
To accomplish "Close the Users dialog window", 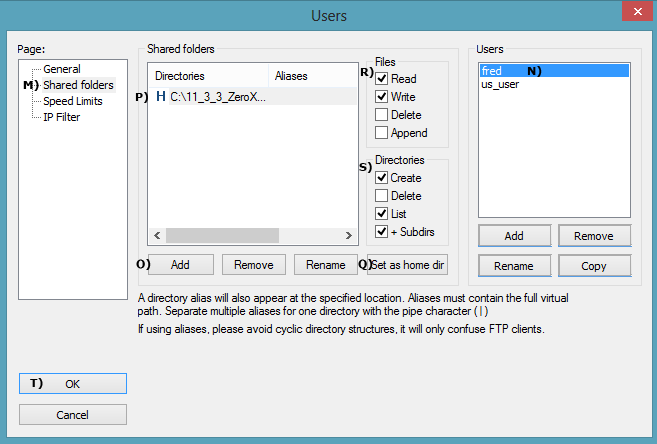I will tap(637, 11).
